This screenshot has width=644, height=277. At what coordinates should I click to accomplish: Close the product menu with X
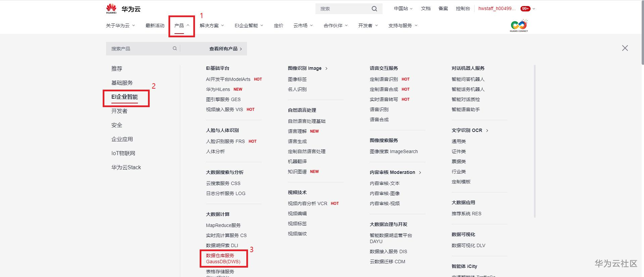click(x=625, y=48)
